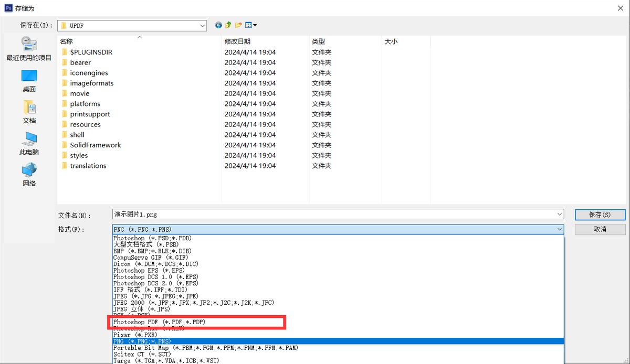The width and height of the screenshot is (630, 364).
Task: Go up one folder level
Action: 228,25
